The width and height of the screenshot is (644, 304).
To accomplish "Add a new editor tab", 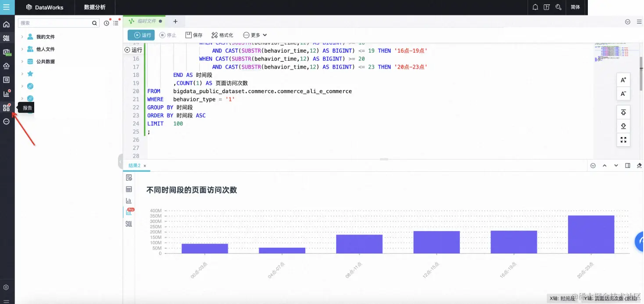I will pyautogui.click(x=175, y=21).
